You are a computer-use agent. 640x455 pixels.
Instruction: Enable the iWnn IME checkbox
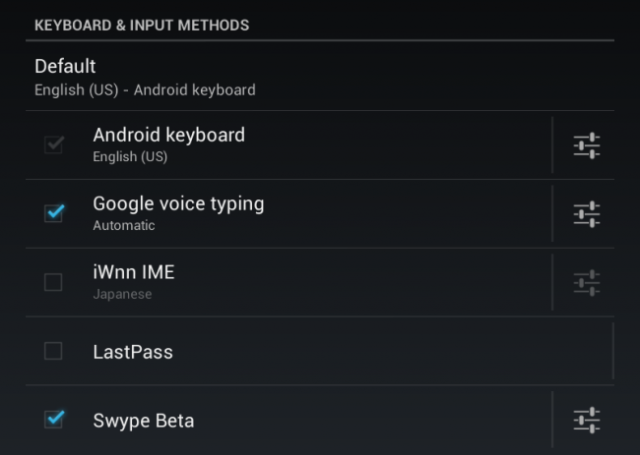(53, 282)
